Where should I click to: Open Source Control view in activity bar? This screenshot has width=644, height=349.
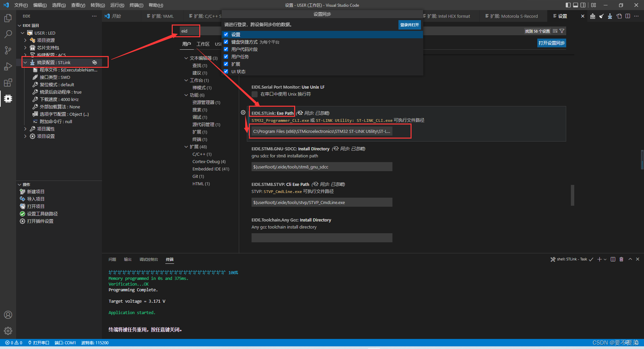8,50
